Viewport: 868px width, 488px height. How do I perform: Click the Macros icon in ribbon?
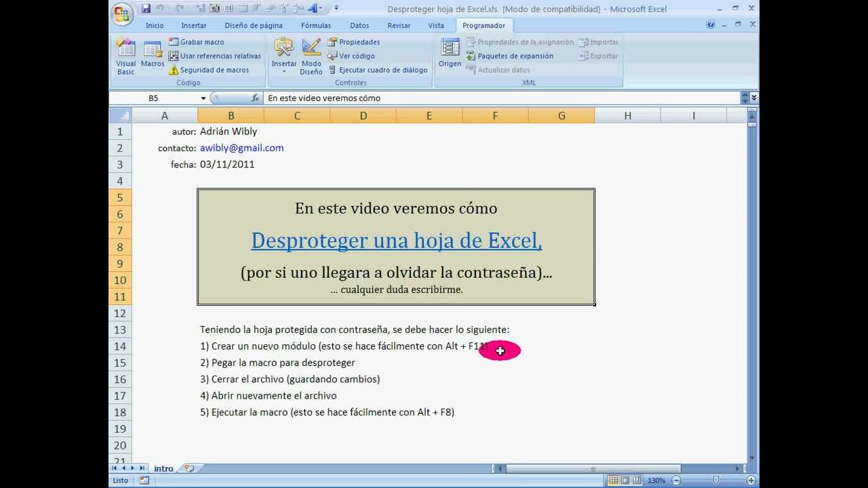pyautogui.click(x=153, y=54)
